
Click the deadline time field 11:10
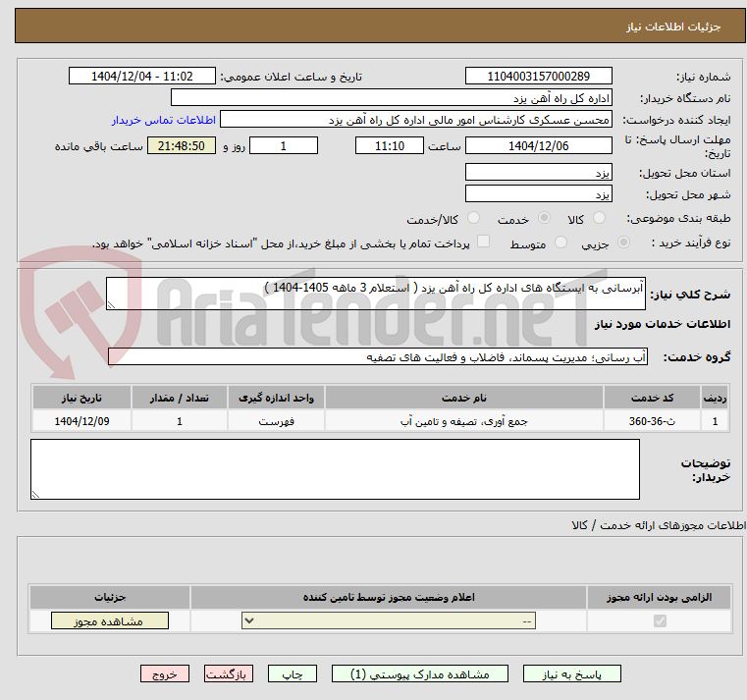click(390, 145)
